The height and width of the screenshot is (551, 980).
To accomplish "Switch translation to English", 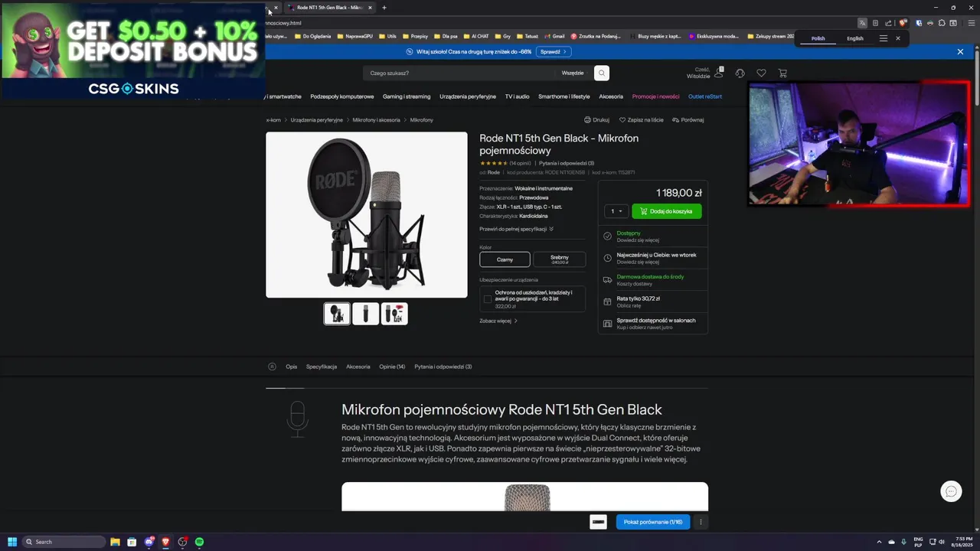I will [x=855, y=38].
